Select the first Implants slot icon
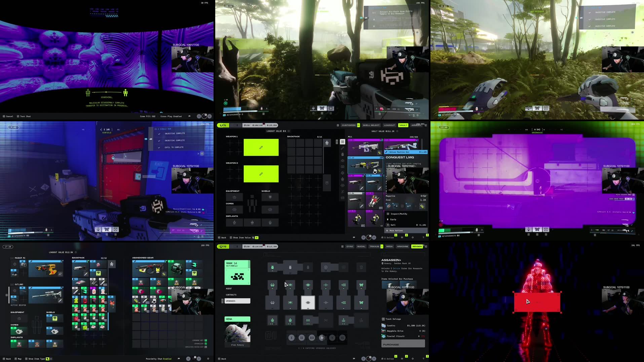644x362 pixels. click(x=234, y=223)
